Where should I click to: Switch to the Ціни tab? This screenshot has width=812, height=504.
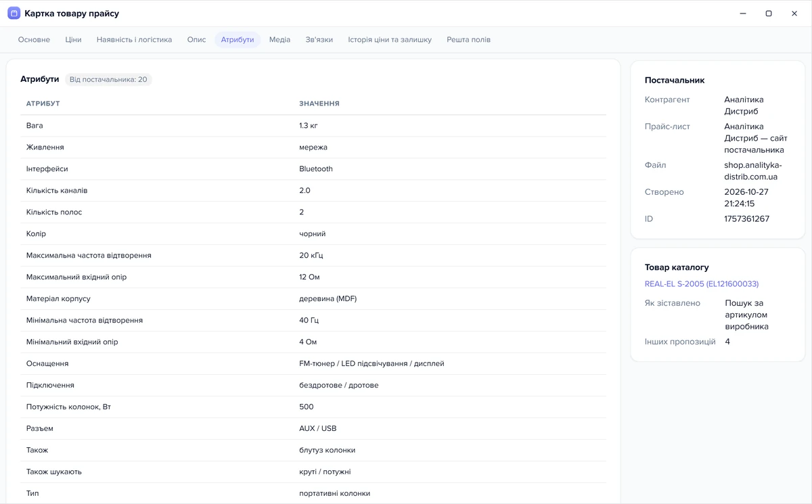click(74, 40)
